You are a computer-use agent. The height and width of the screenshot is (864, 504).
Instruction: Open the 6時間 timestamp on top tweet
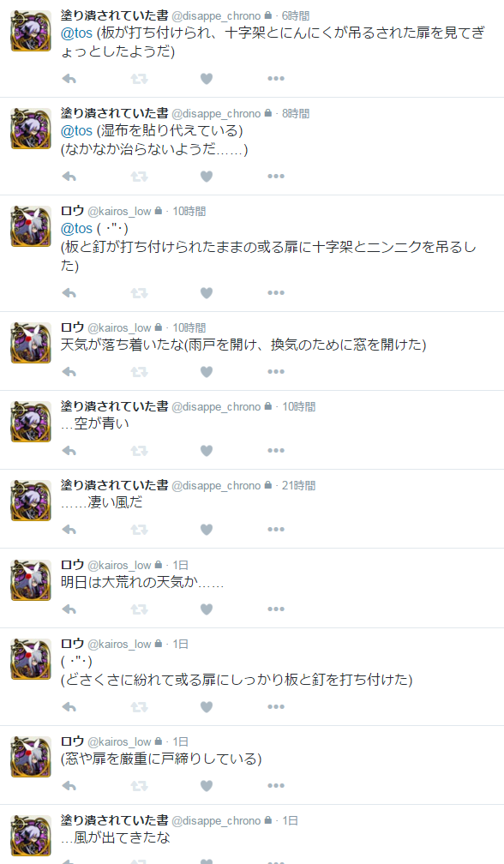point(296,16)
